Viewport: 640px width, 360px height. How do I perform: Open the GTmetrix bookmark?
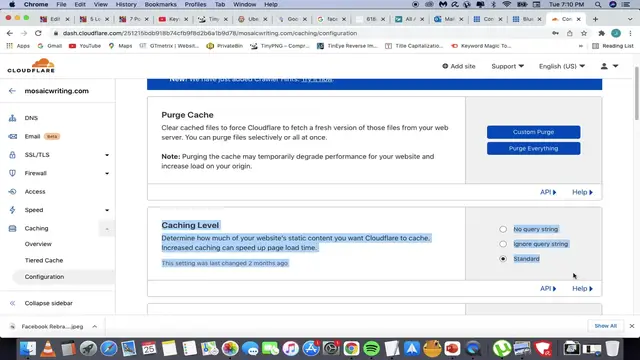pos(169,46)
